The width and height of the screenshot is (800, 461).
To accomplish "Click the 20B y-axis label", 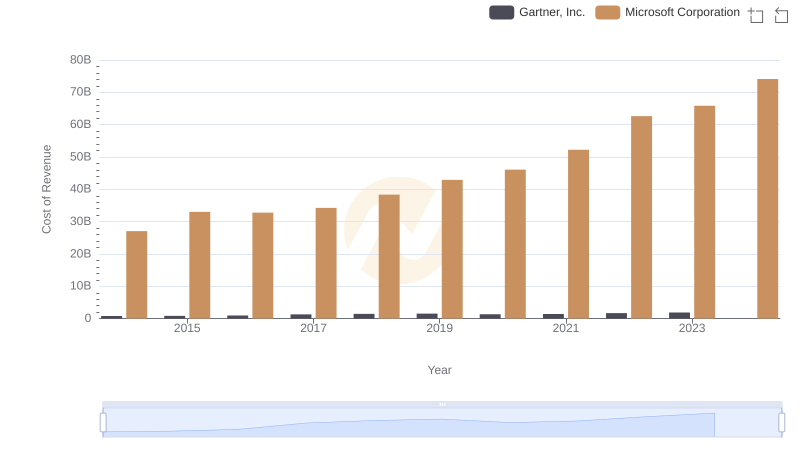I will pyautogui.click(x=81, y=253).
